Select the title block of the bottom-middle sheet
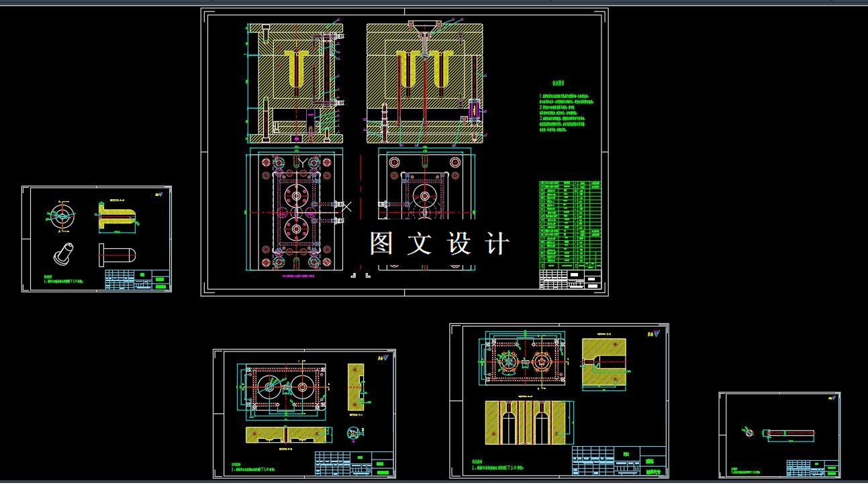 [x=354, y=464]
